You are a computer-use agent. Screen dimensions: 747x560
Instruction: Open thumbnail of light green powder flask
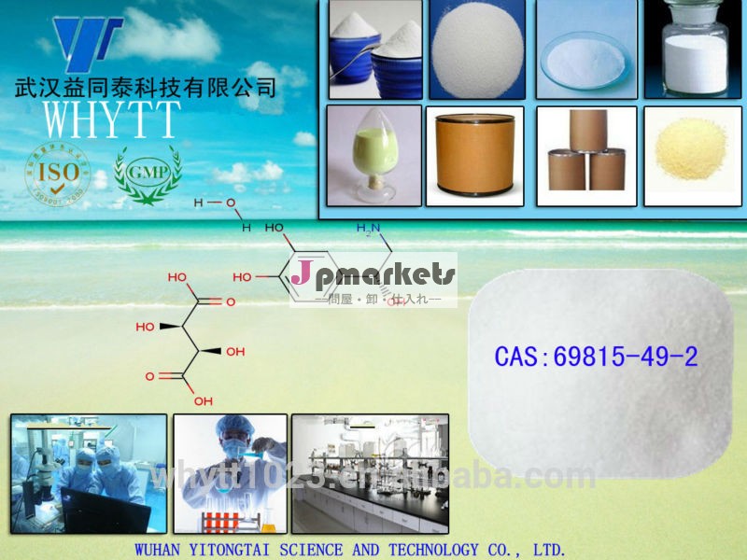coord(374,156)
